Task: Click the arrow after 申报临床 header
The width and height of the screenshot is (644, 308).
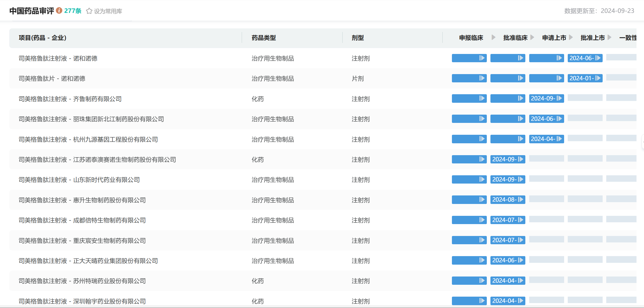Action: 493,37
